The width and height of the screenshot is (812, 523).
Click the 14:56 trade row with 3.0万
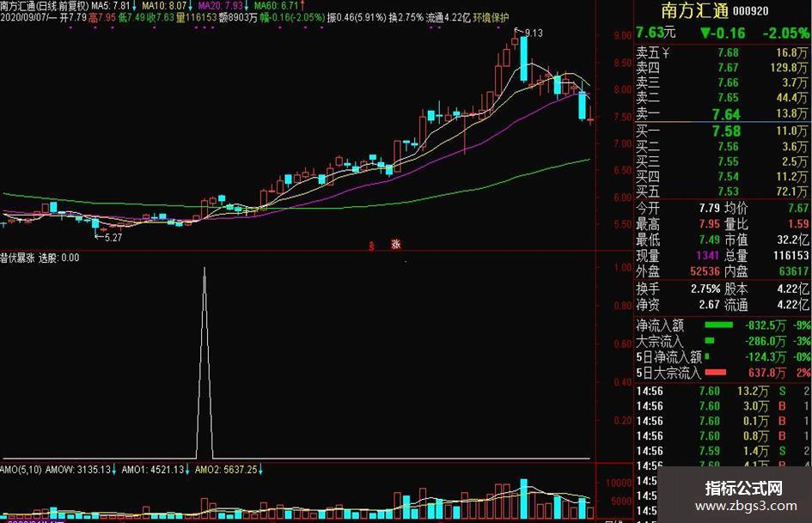(x=722, y=406)
